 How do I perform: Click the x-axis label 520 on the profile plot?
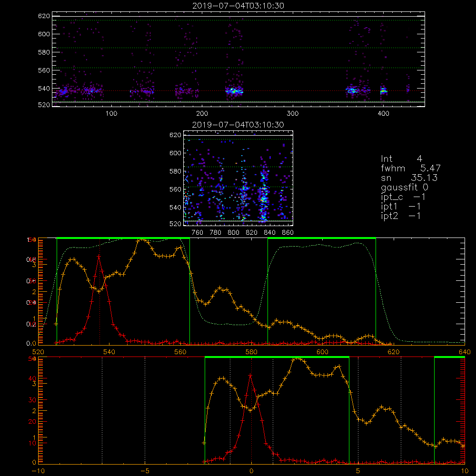[38, 352]
